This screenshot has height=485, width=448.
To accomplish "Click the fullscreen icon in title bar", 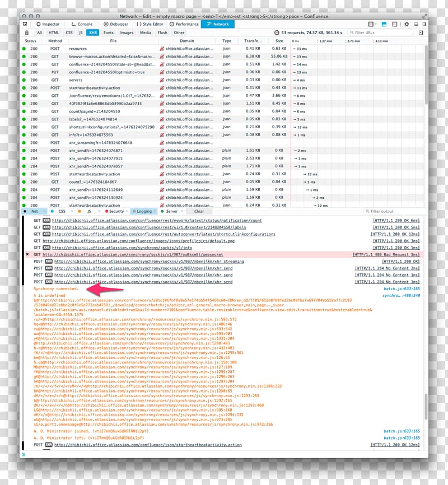I will point(424,16).
